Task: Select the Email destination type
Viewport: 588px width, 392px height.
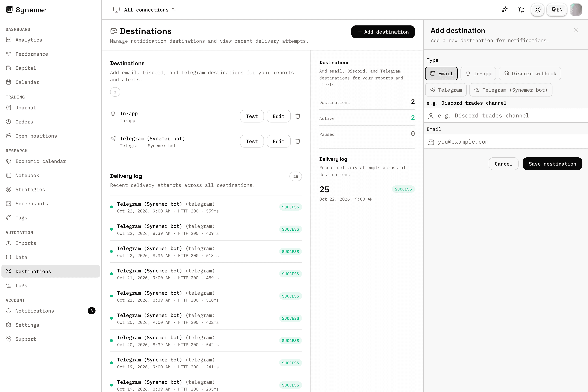Action: (441, 73)
